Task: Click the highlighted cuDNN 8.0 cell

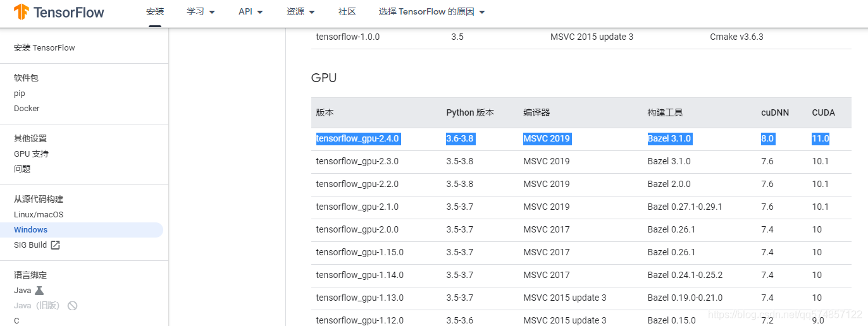Action: [x=767, y=138]
